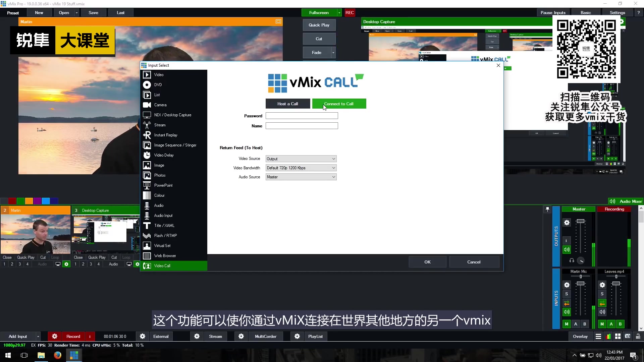Click the Overlay button icon bottom right

pos(580,337)
